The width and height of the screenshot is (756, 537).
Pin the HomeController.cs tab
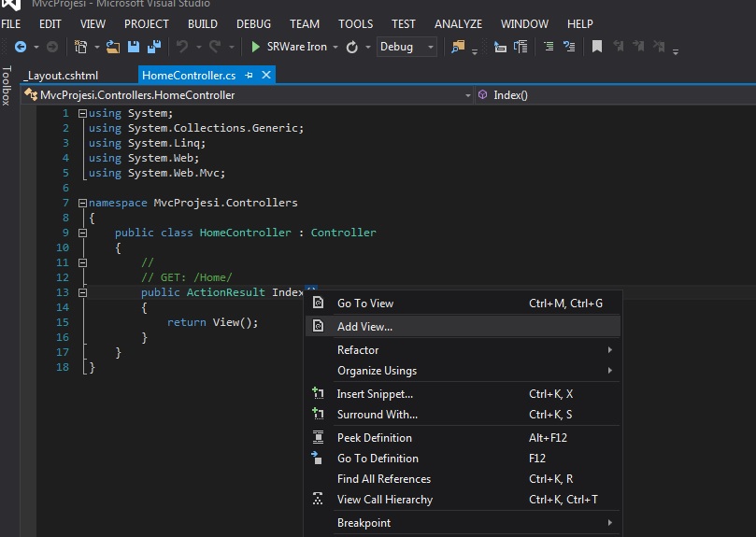[250, 76]
